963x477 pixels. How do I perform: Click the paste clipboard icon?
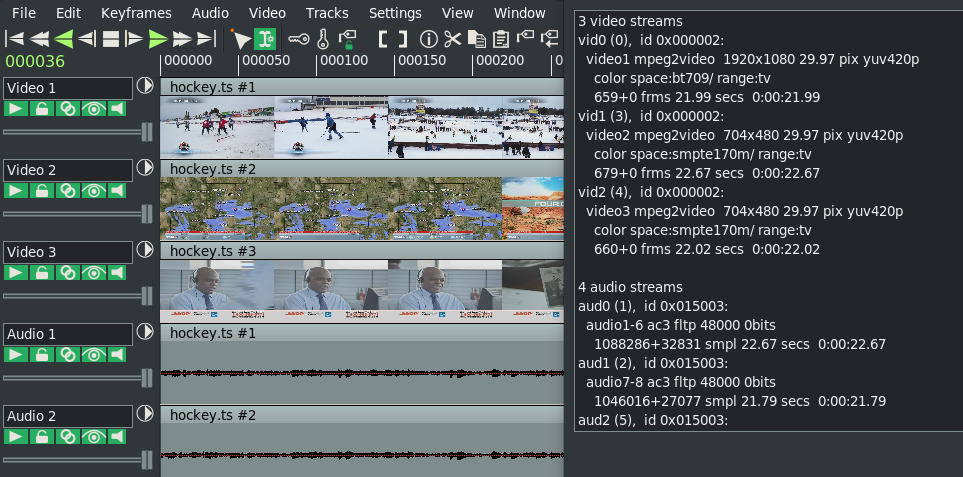pos(501,39)
